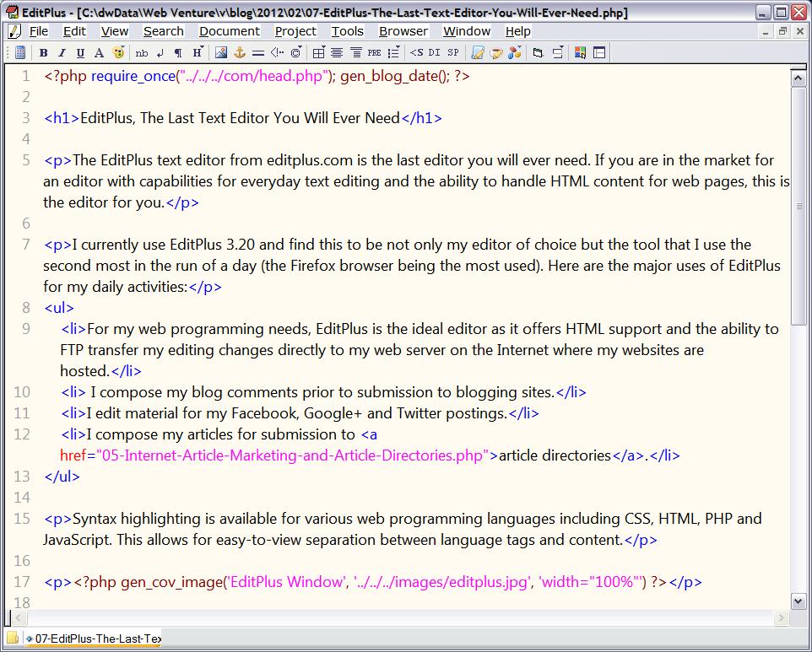Screen dimensions: 812x652
Task: Minimize the inner document window
Action: pos(766,31)
